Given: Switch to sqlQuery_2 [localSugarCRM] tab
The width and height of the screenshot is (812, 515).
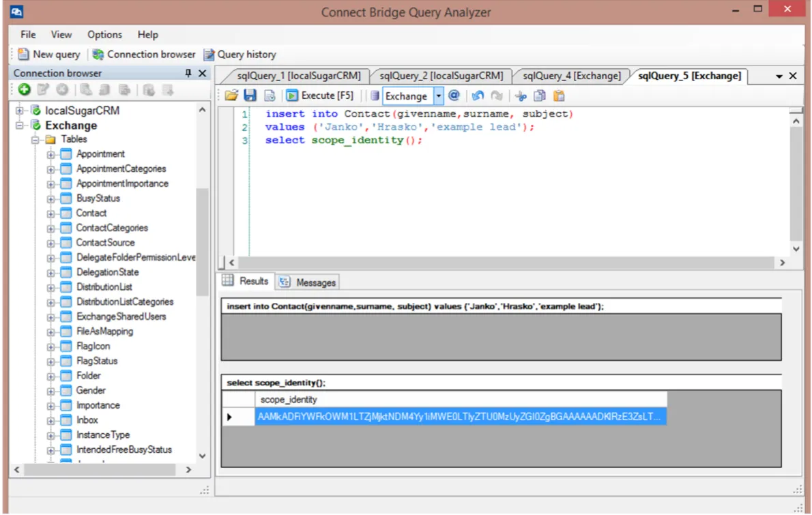Looking at the screenshot, I should pyautogui.click(x=441, y=76).
